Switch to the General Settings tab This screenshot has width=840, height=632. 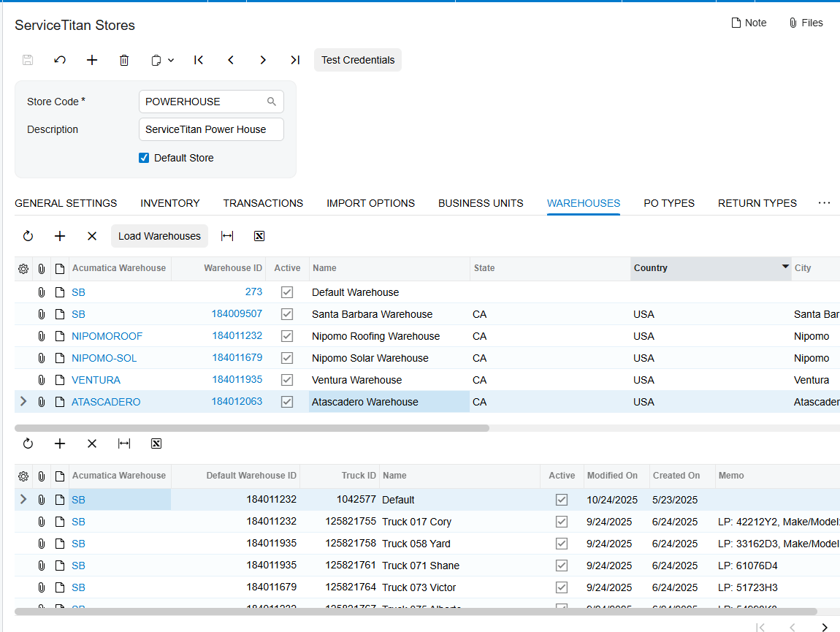pos(66,203)
